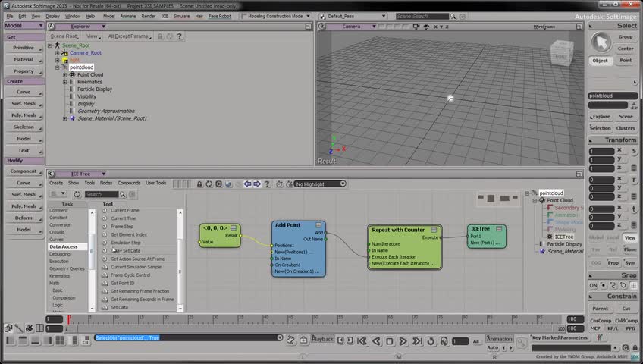Image resolution: width=643 pixels, height=364 pixels.
Task: Enable Auto key in Animation panel
Action: [492, 347]
